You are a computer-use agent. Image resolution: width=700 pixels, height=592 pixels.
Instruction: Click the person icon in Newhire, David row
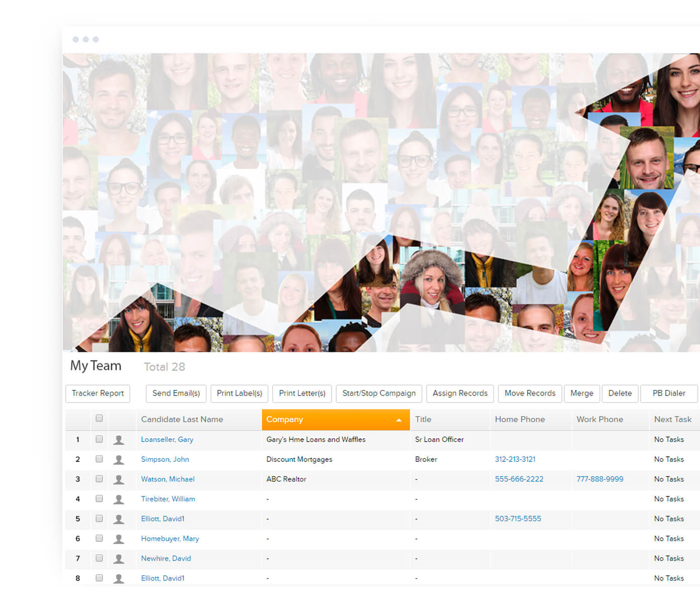119,558
